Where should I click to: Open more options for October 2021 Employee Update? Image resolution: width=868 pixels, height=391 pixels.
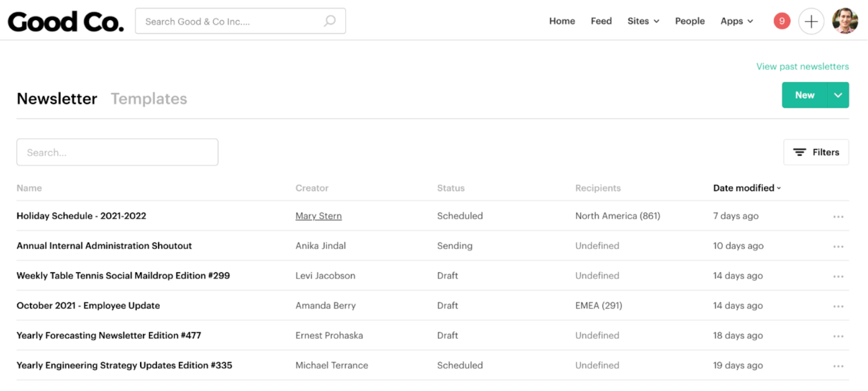pos(838,306)
